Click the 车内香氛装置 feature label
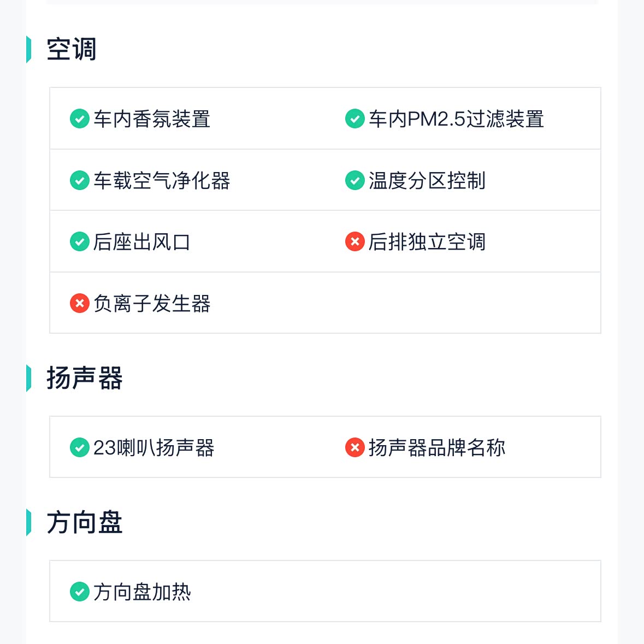Screen dimensions: 644x644 click(x=152, y=119)
